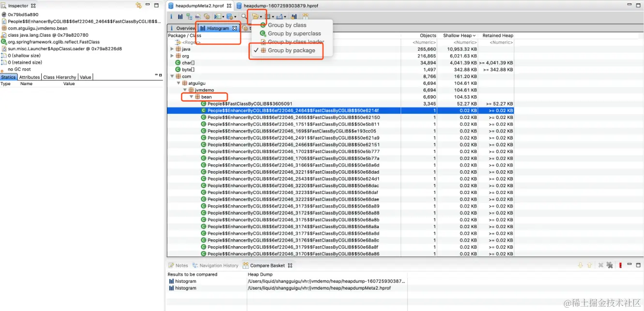Select the char[] class row

coord(340,63)
